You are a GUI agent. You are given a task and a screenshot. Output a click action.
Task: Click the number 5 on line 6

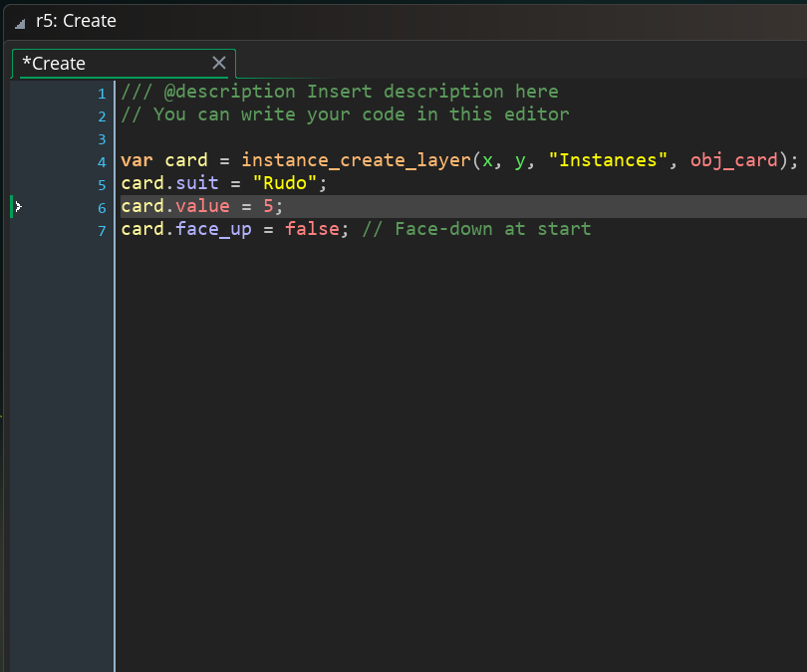[x=268, y=206]
